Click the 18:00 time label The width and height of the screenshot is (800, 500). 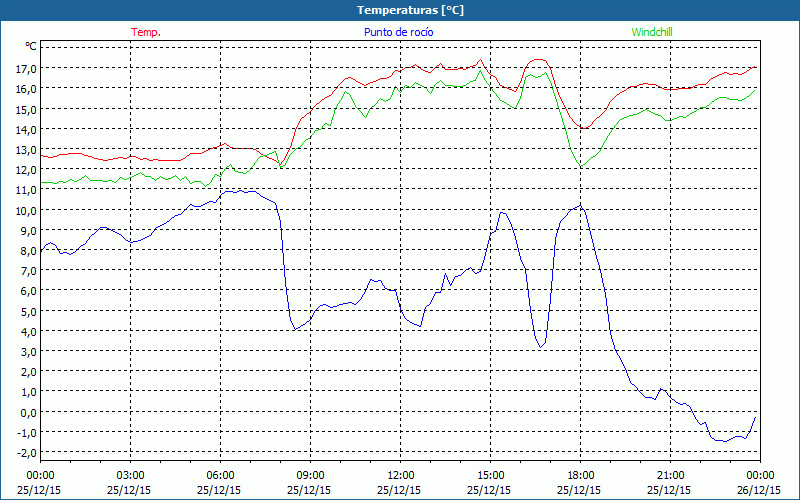click(581, 476)
